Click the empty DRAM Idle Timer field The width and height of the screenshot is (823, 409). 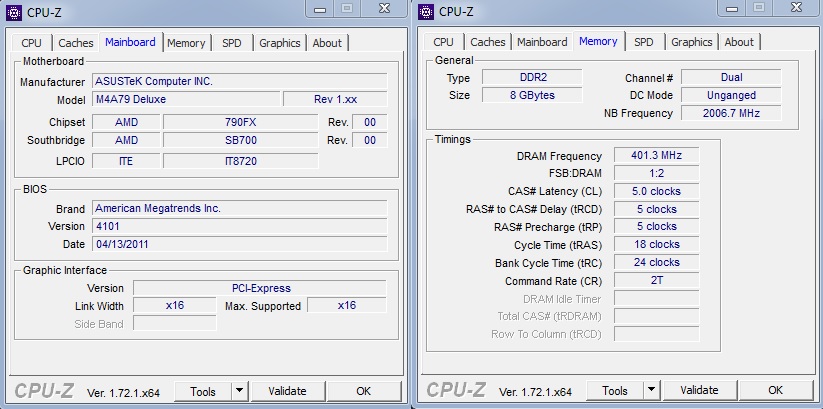pyautogui.click(x=657, y=298)
